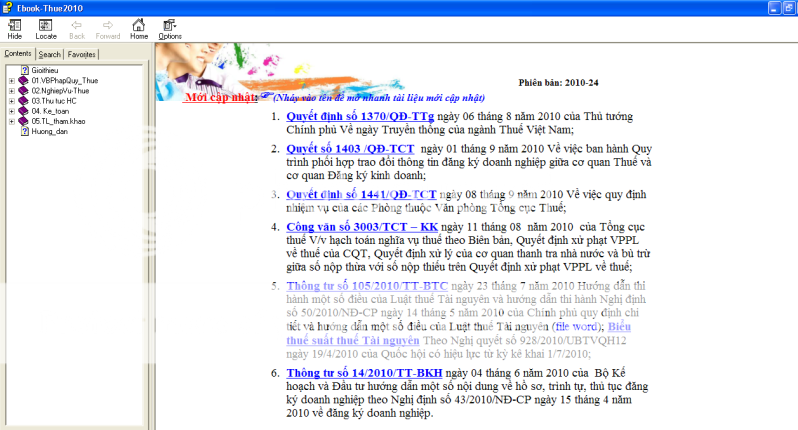Image resolution: width=798 pixels, height=430 pixels.
Task: Click the Gioithieu page icon
Action: point(24,70)
